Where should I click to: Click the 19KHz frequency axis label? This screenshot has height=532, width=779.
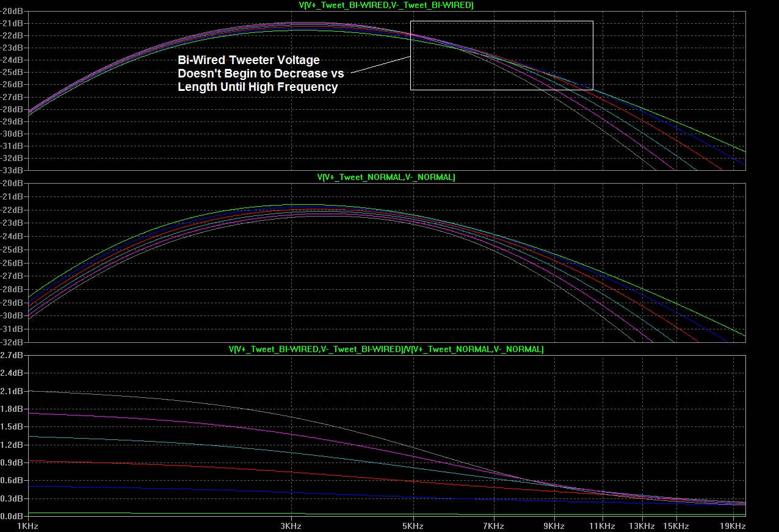[x=733, y=525]
